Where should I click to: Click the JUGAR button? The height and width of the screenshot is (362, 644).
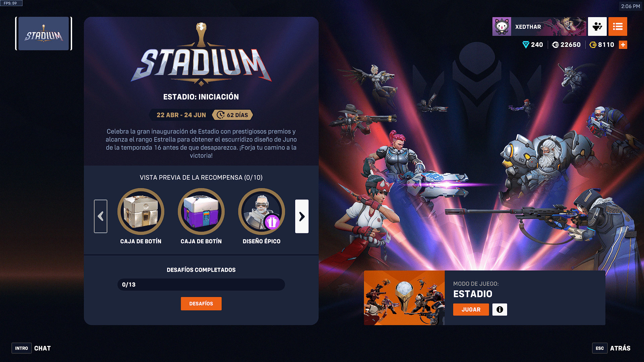pos(471,309)
